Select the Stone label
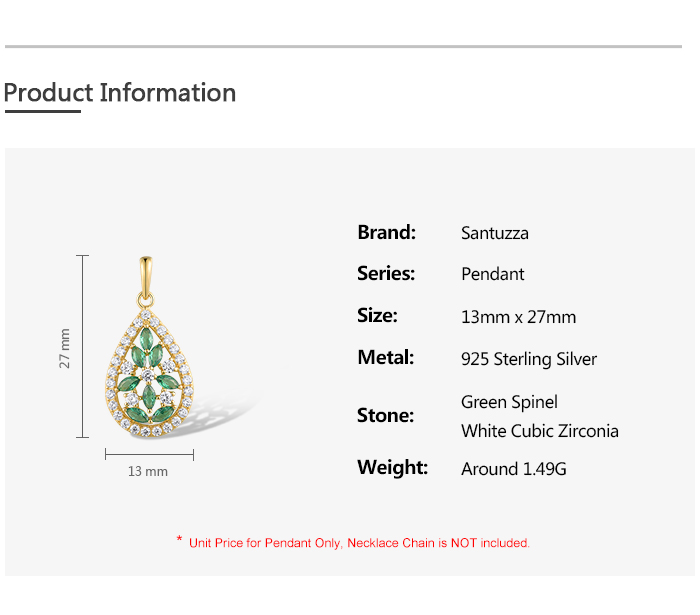Image resolution: width=700 pixels, height=615 pixels. tap(385, 415)
